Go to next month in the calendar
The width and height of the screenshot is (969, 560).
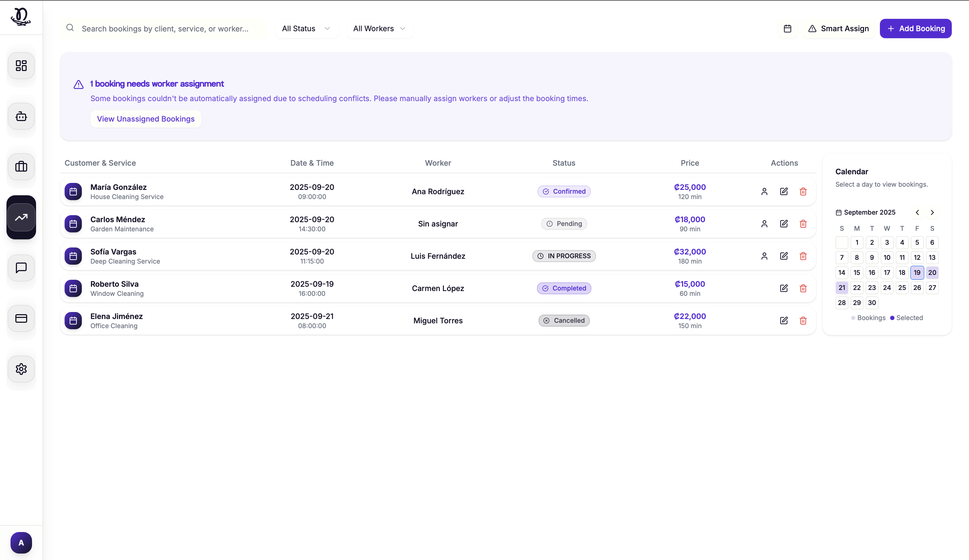point(932,212)
